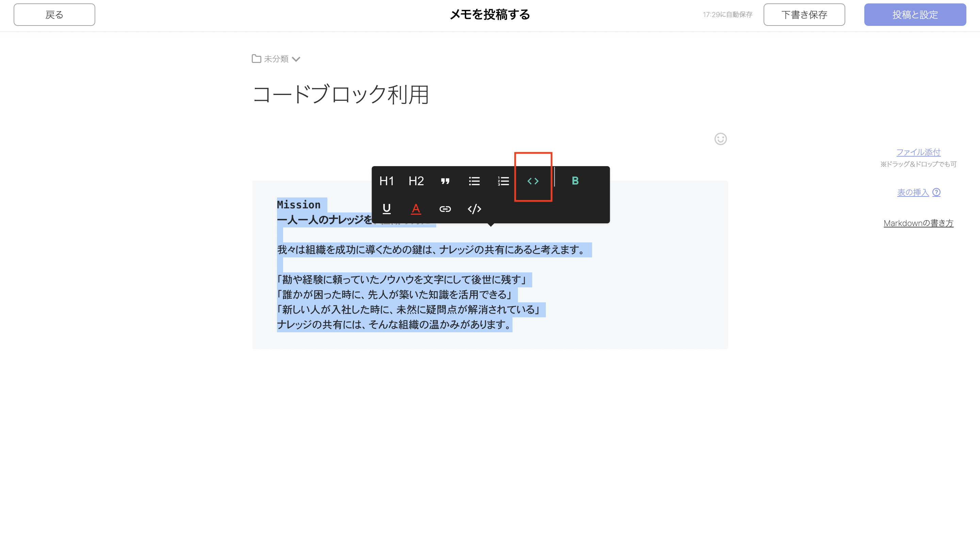Click the line starting 我々は組織を成功に
The image size is (980, 557).
coord(431,250)
